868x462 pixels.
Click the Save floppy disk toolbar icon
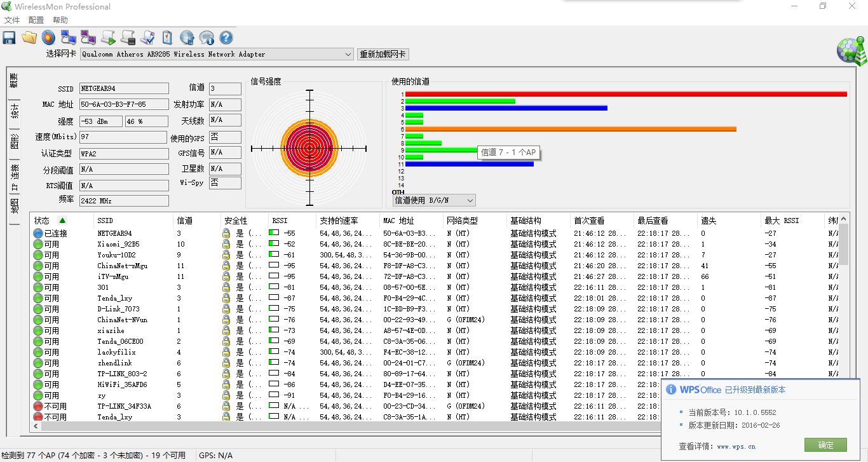click(x=9, y=37)
